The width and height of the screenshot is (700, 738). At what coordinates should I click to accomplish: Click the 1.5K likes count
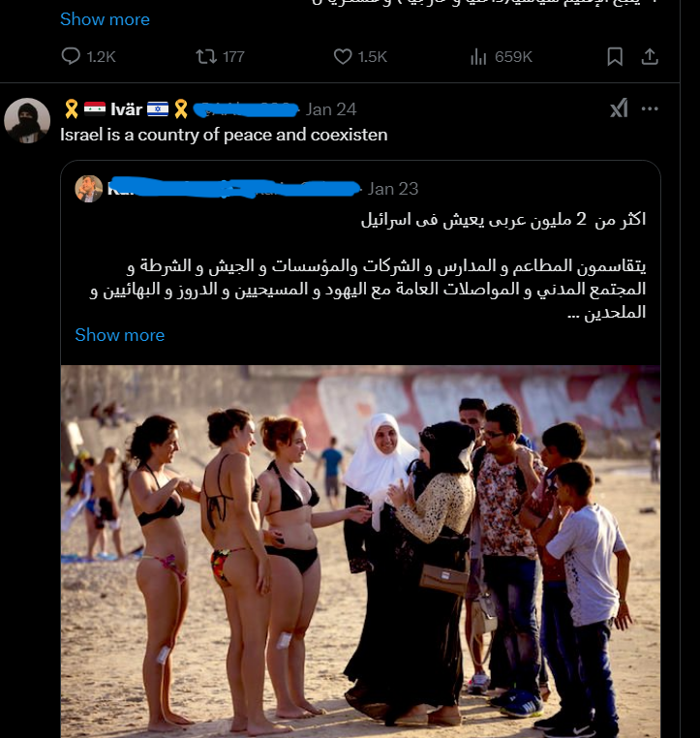(372, 57)
